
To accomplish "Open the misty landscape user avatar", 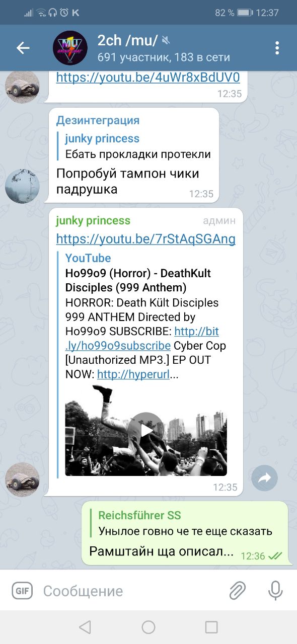I will [23, 186].
